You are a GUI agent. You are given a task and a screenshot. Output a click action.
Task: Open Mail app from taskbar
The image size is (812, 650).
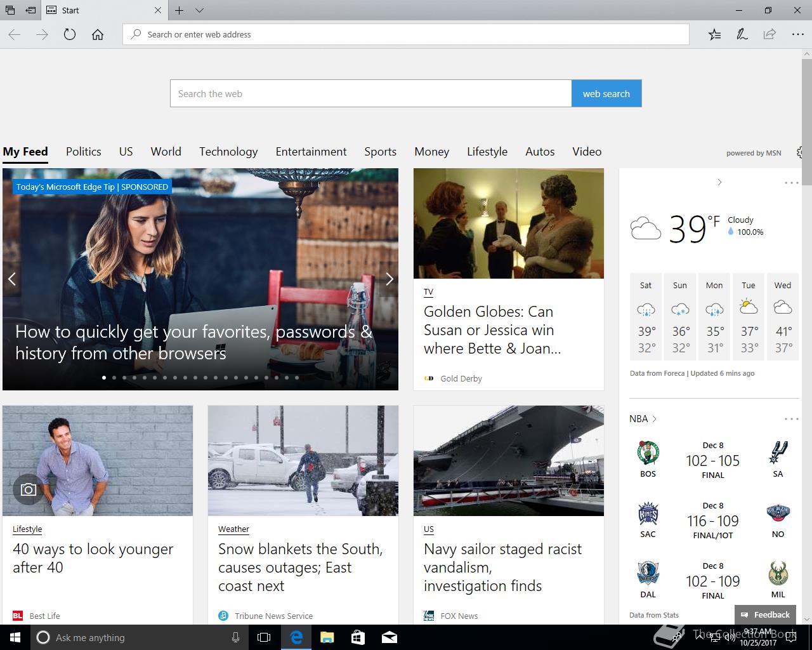(x=389, y=637)
